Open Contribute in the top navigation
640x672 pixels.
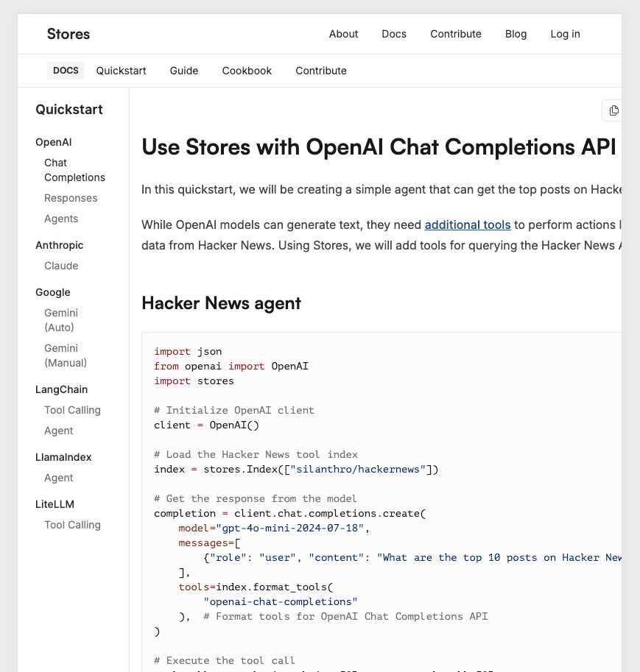456,34
